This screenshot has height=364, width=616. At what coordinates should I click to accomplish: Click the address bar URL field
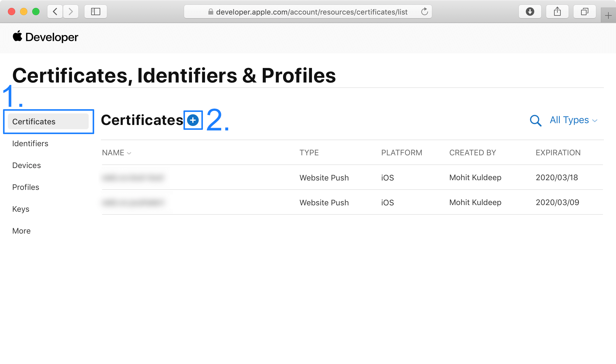(x=311, y=12)
